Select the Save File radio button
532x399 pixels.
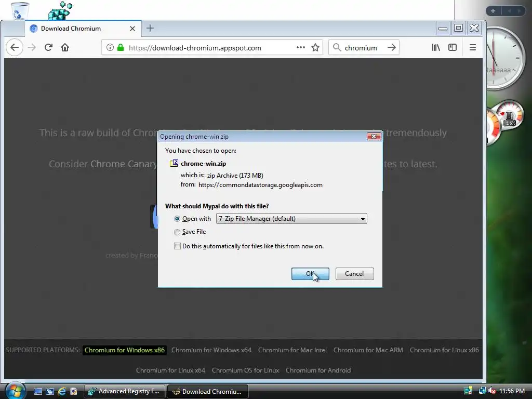coord(177,232)
